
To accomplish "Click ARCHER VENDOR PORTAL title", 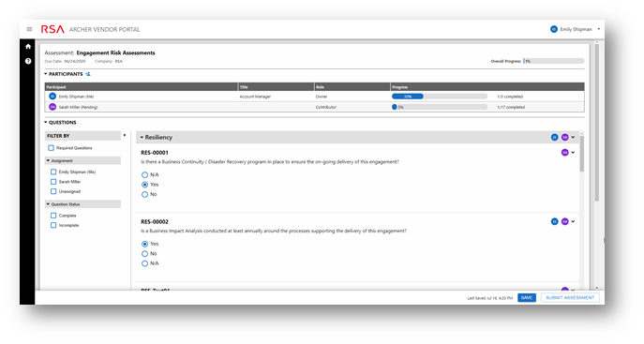I will (x=104, y=30).
